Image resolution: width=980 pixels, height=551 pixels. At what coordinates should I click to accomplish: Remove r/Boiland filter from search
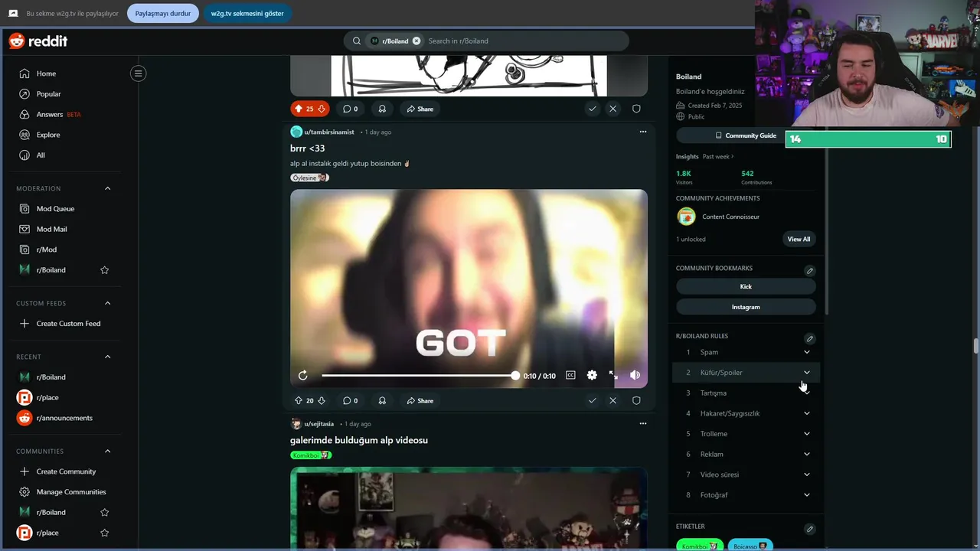(416, 41)
